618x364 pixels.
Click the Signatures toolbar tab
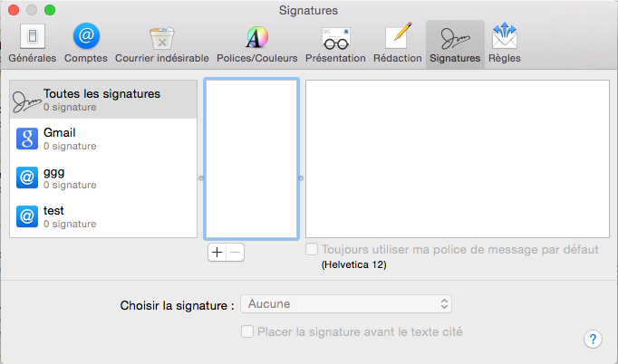(455, 44)
